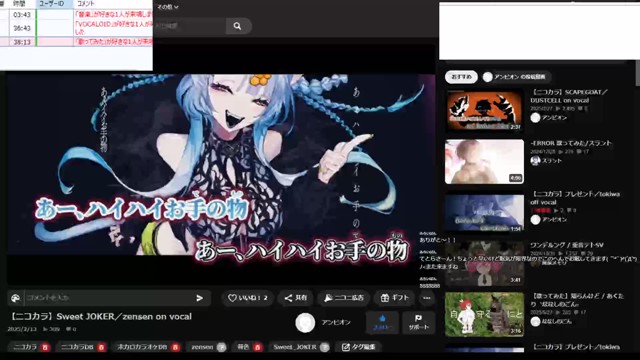Click the ワンデルング / 重音テトSV title

point(567,245)
